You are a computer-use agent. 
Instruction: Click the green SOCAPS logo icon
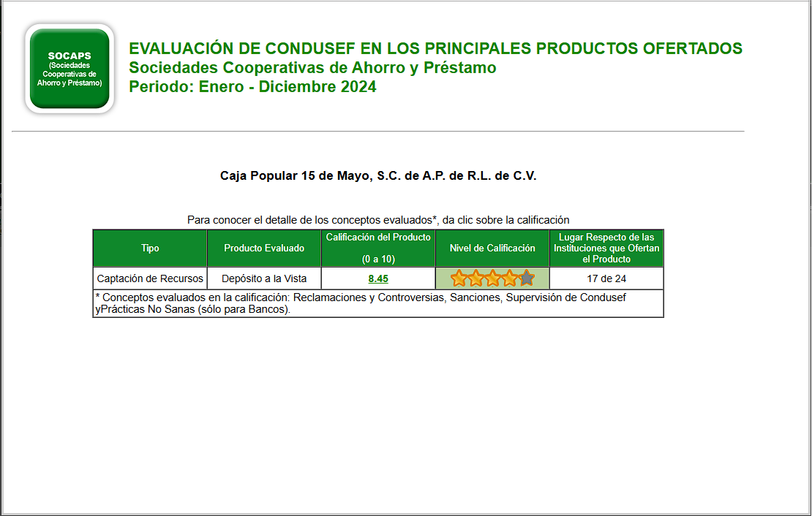pyautogui.click(x=69, y=68)
